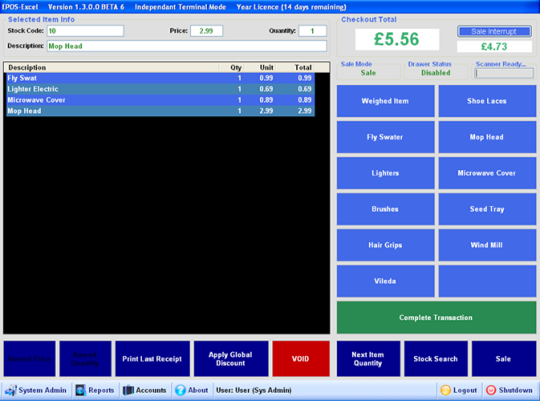This screenshot has width=540, height=401.
Task: Add a Seed Tray item
Action: [487, 209]
